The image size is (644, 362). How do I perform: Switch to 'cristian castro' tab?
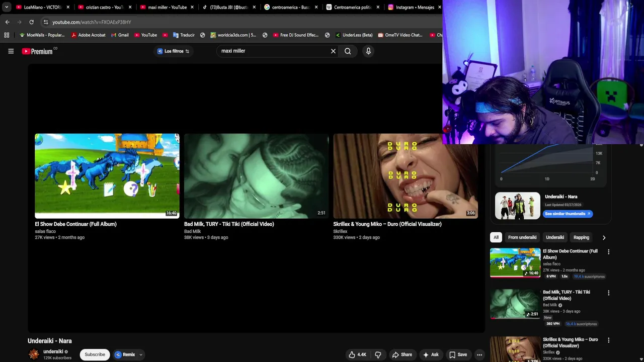(104, 7)
